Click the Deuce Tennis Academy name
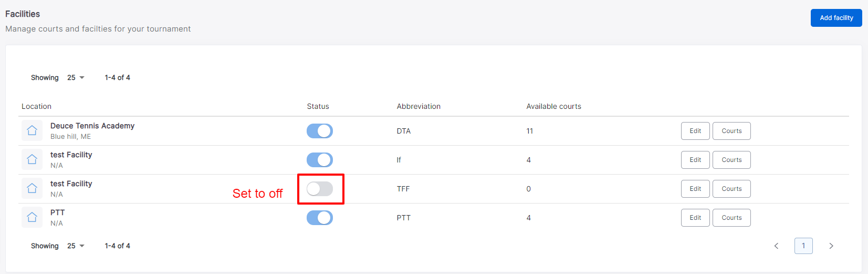868x274 pixels. 92,126
